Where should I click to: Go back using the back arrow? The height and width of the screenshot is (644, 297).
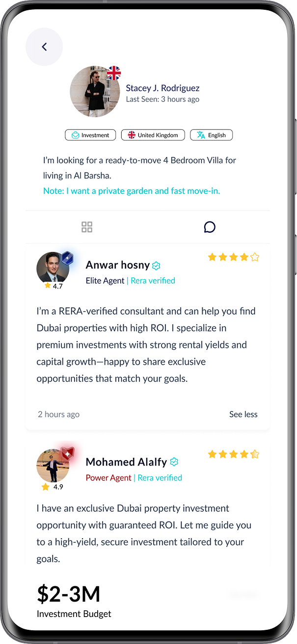[44, 47]
